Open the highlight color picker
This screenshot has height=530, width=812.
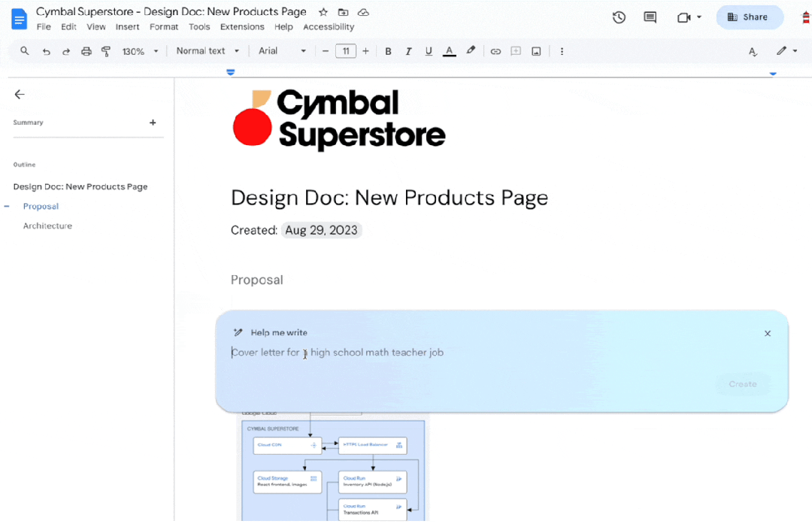(470, 50)
